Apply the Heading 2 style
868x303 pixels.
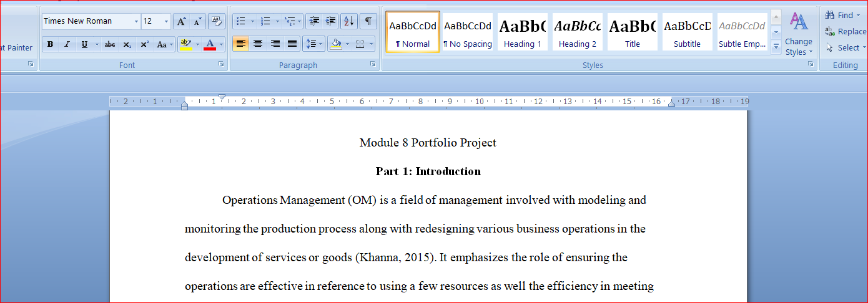pyautogui.click(x=578, y=32)
